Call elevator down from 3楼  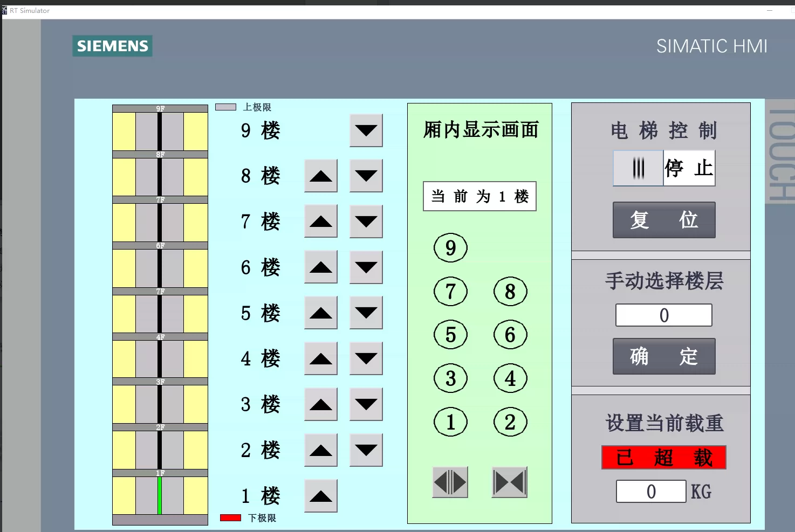point(366,404)
